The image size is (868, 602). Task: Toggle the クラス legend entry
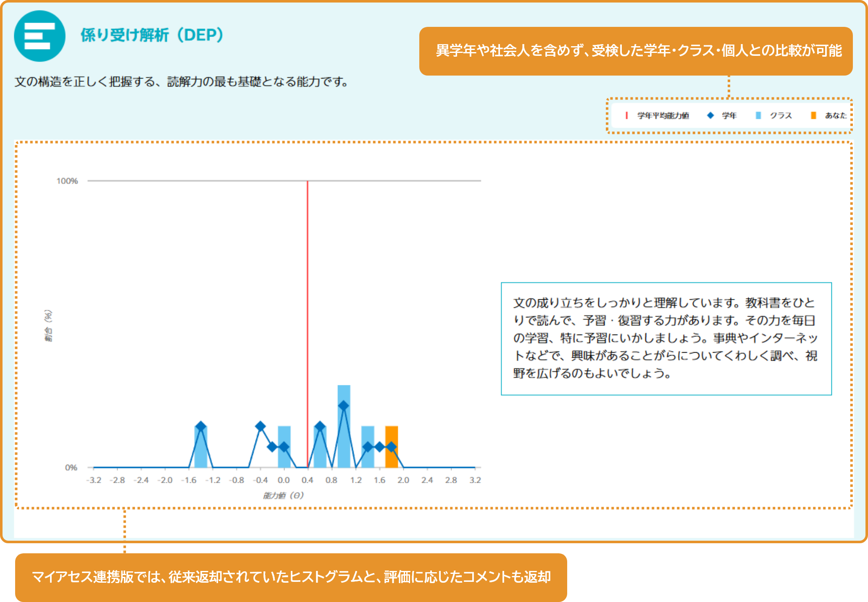click(x=774, y=115)
